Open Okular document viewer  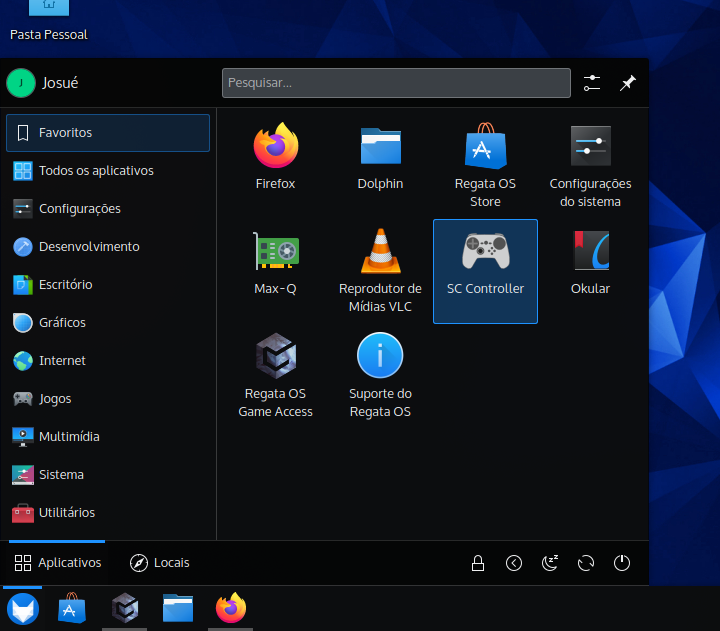pos(590,264)
